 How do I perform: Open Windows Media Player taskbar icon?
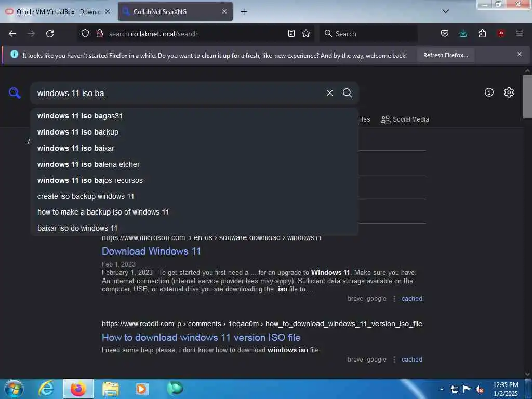[x=142, y=389]
